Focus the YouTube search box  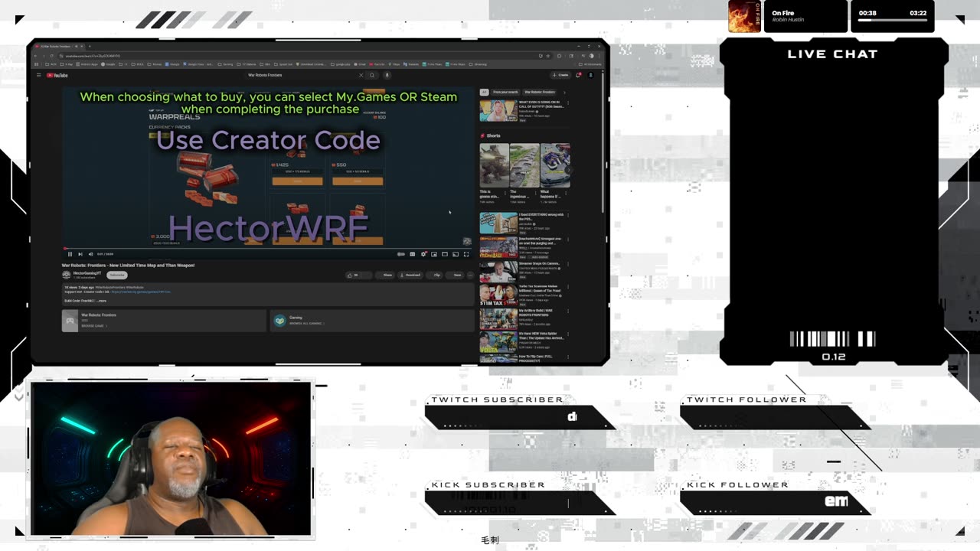click(300, 75)
